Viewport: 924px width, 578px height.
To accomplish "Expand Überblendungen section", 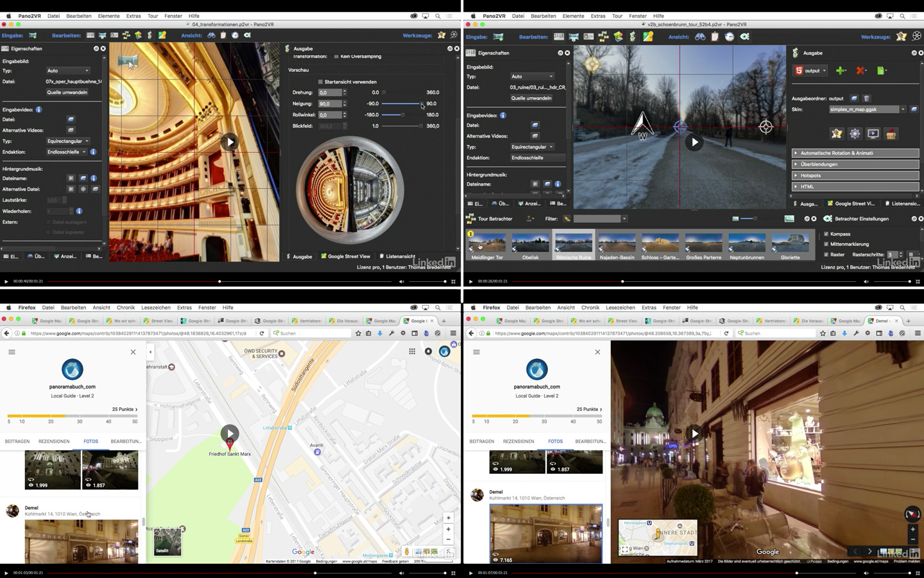I will pyautogui.click(x=855, y=164).
